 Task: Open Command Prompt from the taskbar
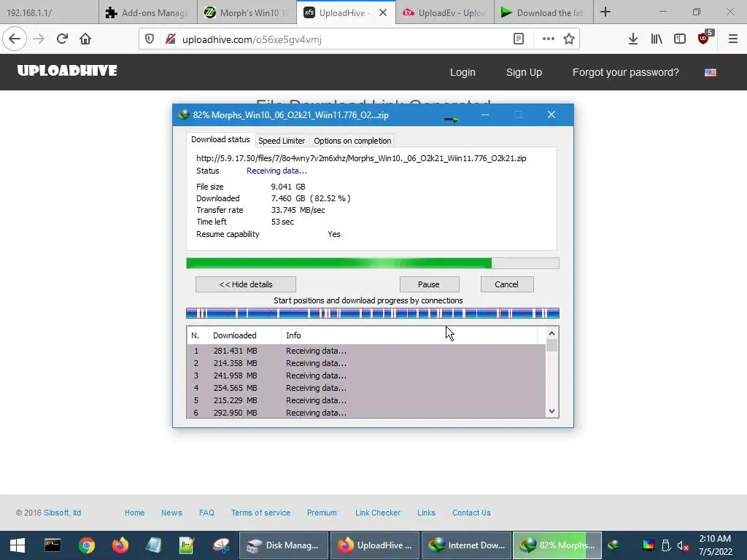tap(53, 545)
